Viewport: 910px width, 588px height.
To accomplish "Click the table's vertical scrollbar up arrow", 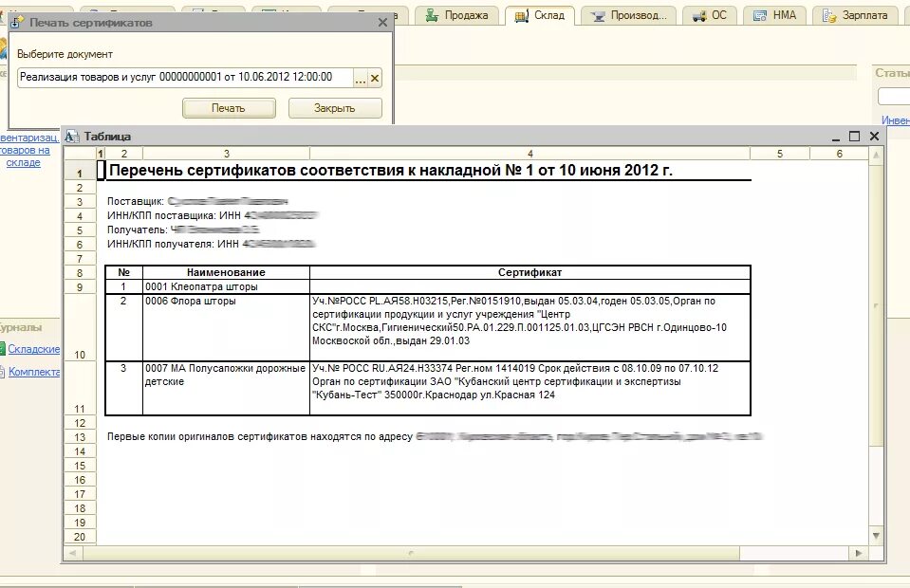I will (877, 155).
